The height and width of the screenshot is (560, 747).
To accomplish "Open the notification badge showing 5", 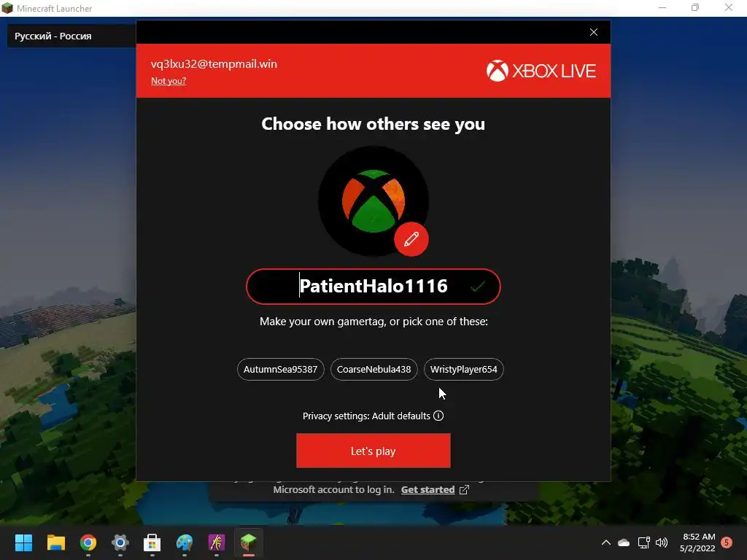I will pyautogui.click(x=727, y=542).
